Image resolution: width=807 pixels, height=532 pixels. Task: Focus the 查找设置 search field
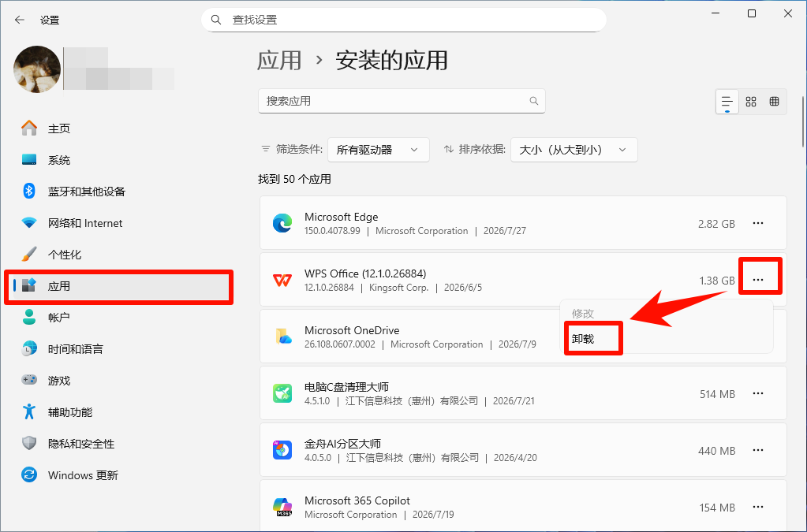[x=404, y=20]
